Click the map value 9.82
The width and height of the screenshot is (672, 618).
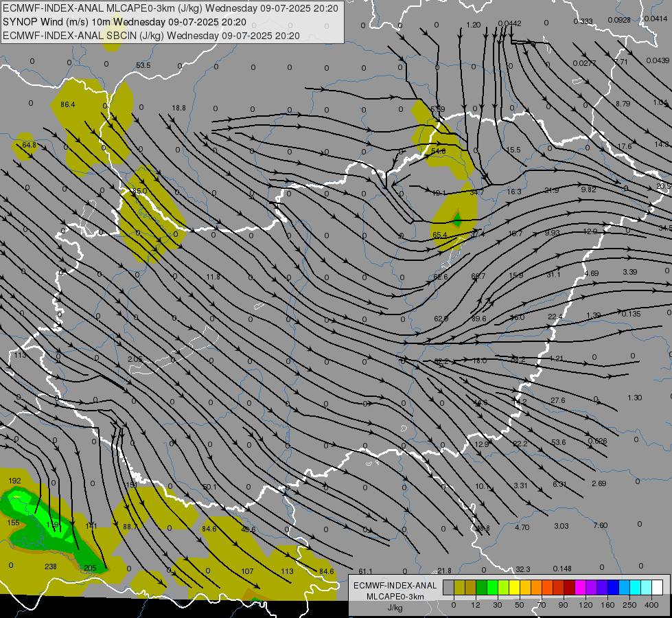tap(589, 189)
